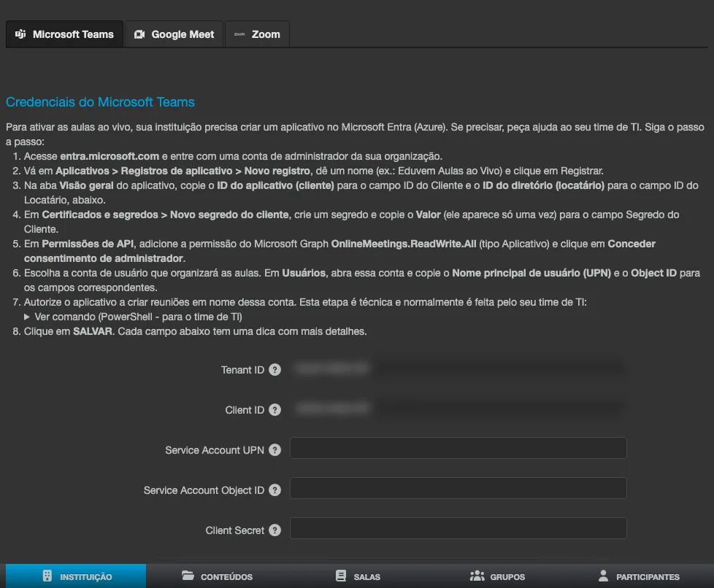Click the Grupos people icon

[x=477, y=576]
